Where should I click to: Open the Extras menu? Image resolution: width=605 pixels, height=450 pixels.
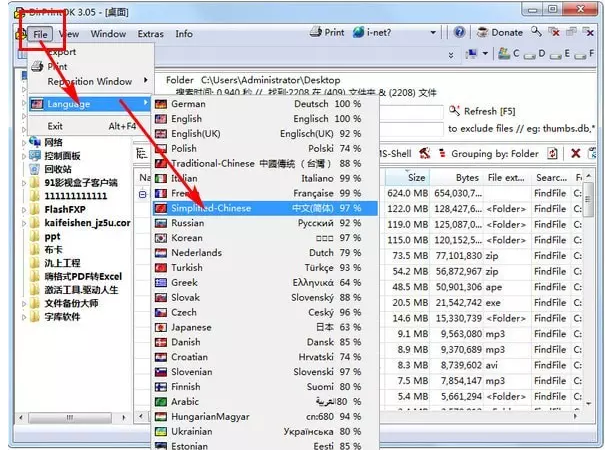pos(150,33)
